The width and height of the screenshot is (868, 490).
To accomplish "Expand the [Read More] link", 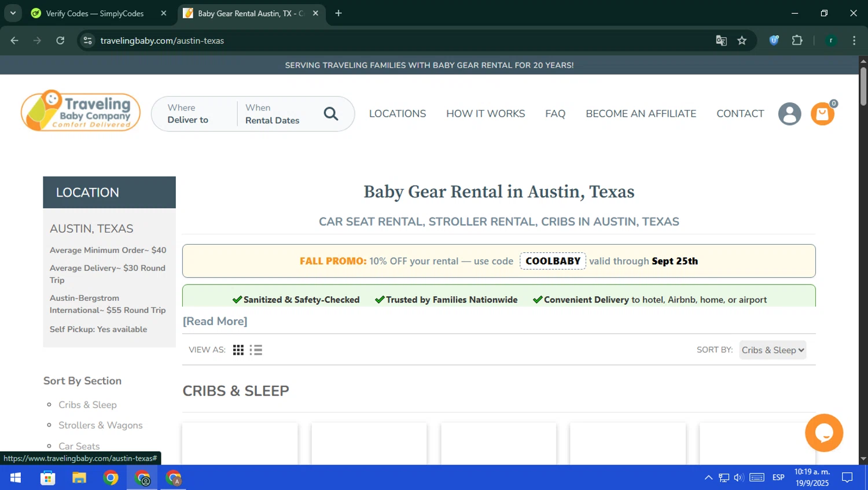I will tap(215, 321).
